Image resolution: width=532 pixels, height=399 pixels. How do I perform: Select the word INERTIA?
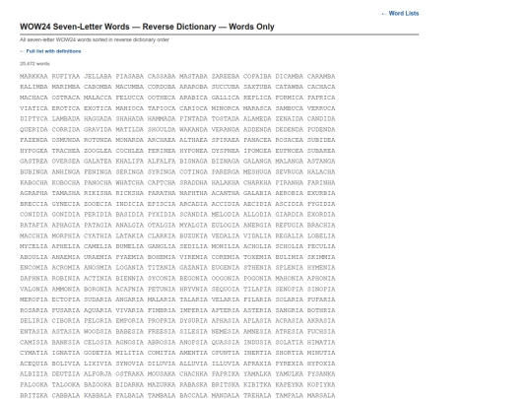point(257,353)
